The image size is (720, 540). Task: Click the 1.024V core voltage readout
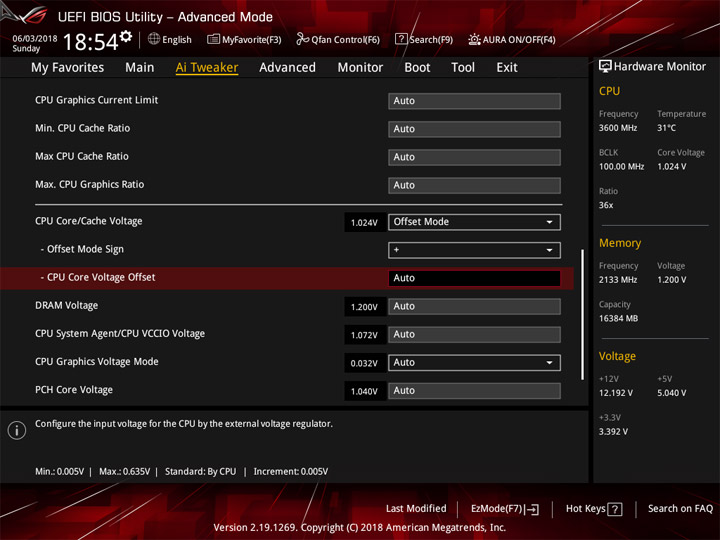tap(364, 223)
